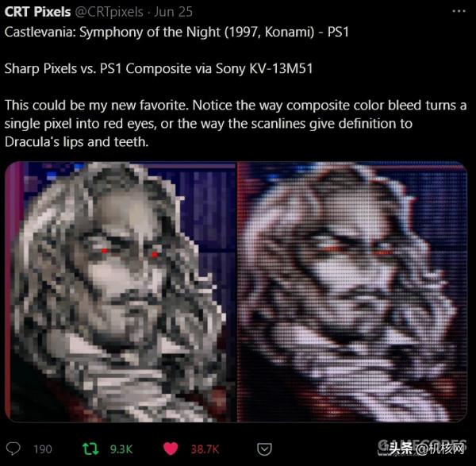Image resolution: width=476 pixels, height=466 pixels.
Task: Click the reply speech bubble icon
Action: 13,449
